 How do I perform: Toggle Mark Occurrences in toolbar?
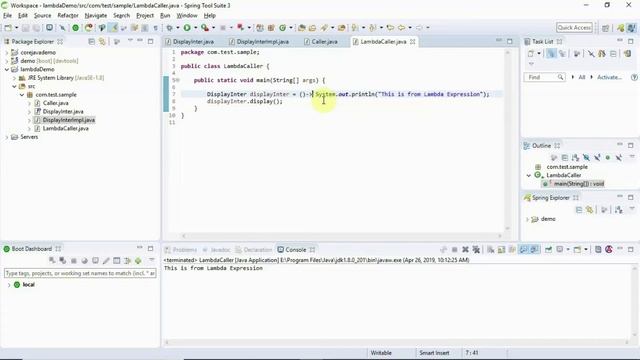point(113,28)
